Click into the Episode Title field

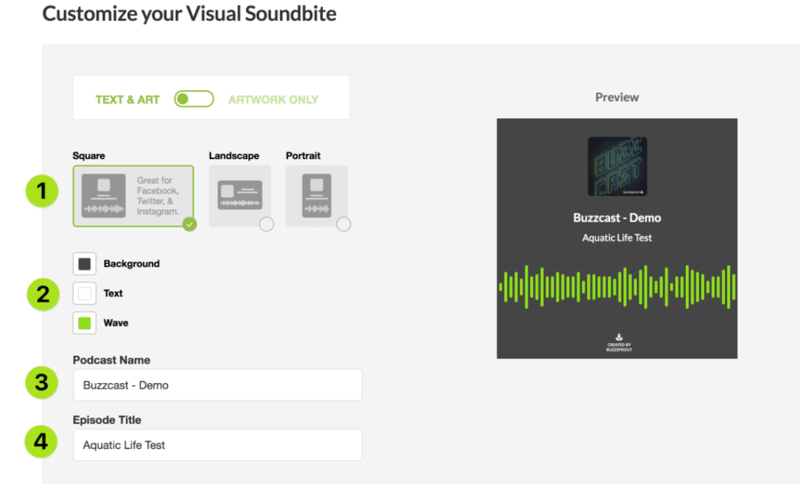[x=218, y=445]
